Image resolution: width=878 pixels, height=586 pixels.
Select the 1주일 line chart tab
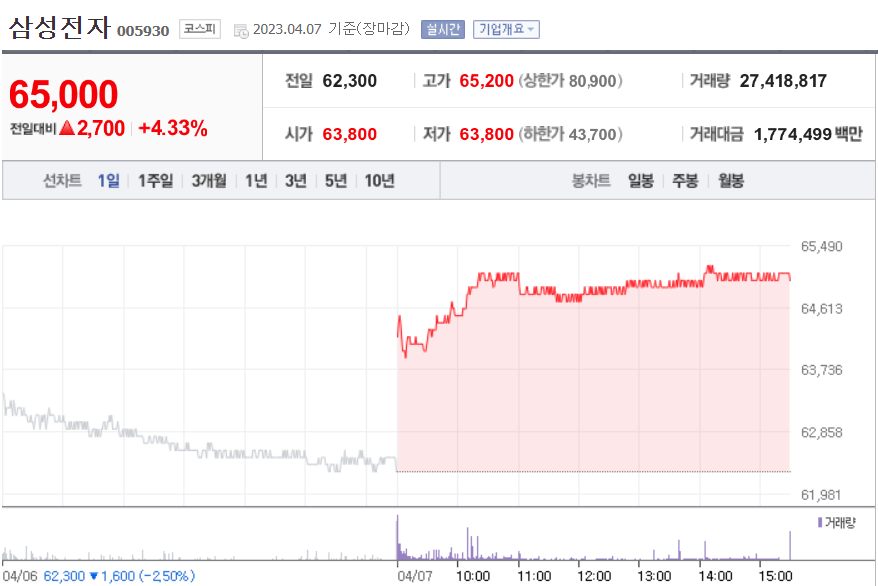[x=156, y=180]
